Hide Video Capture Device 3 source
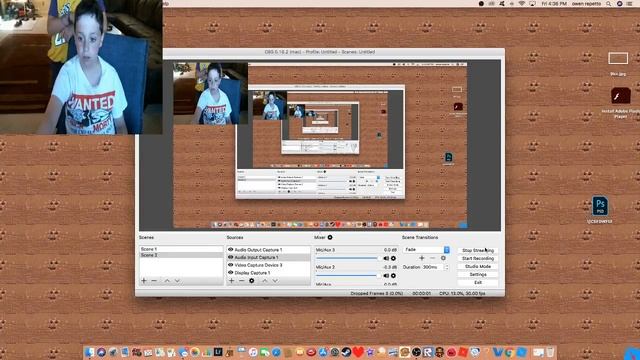This screenshot has height=360, width=640. [230, 265]
